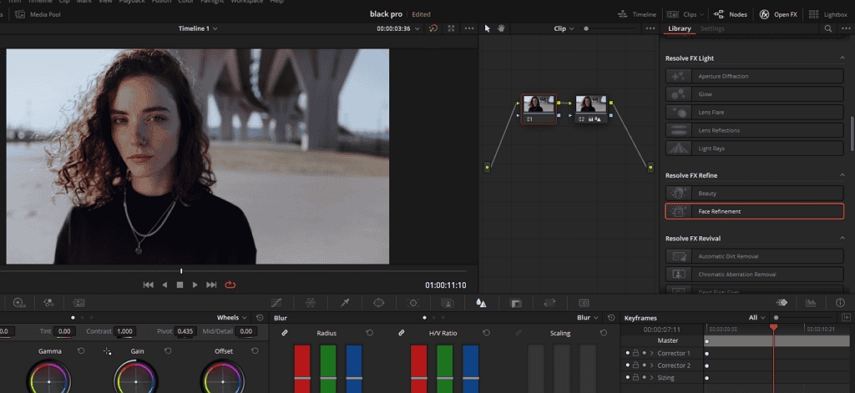Click the Pivot value field 0.435
Screen dimensions: 855x393
[x=185, y=331]
